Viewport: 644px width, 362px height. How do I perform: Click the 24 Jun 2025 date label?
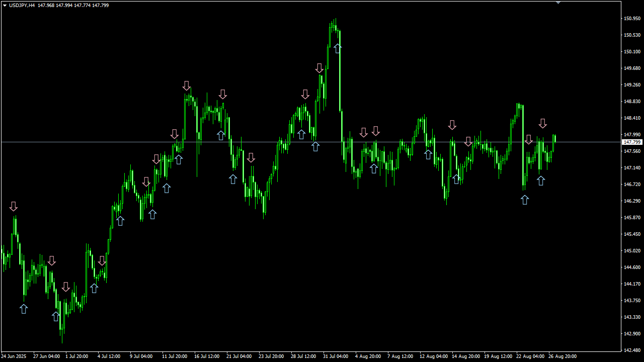click(x=14, y=356)
